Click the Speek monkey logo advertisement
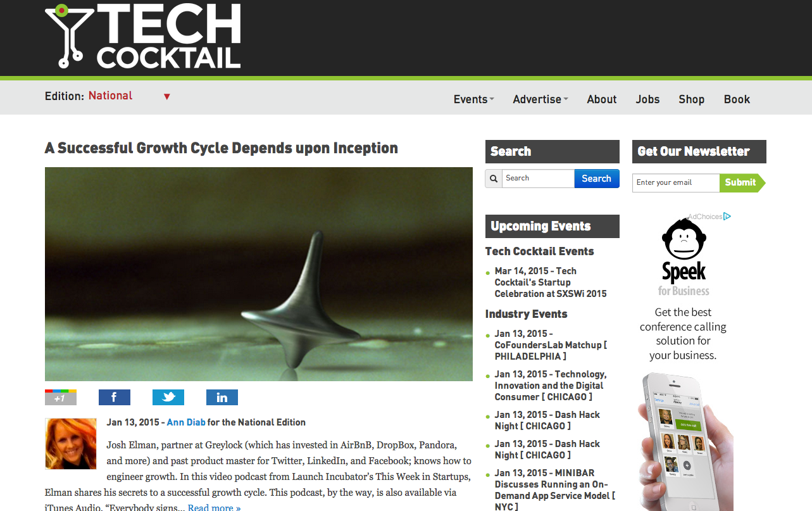812x511 pixels. [684, 258]
